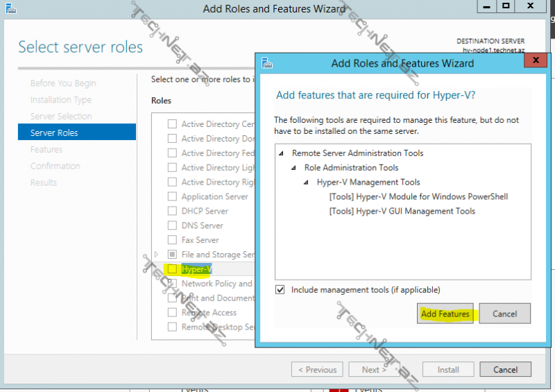This screenshot has width=555, height=392.
Task: Enable the DHCP Server role checkbox
Action: coord(172,211)
